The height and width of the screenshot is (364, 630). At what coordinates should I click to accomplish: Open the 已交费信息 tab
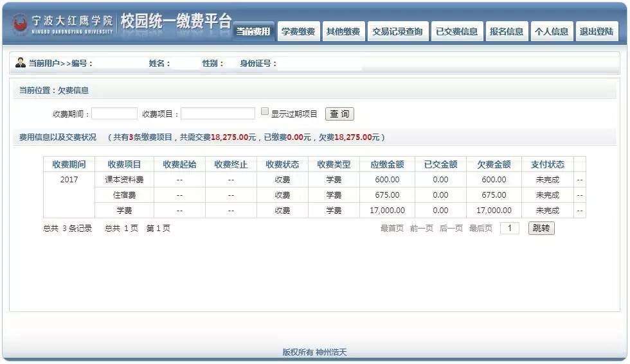coord(457,31)
